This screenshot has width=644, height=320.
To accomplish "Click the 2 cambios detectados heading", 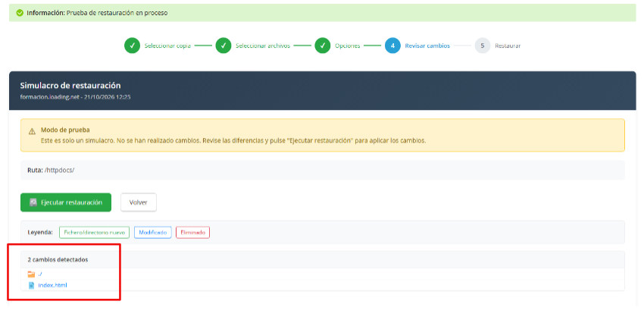I will click(58, 260).
